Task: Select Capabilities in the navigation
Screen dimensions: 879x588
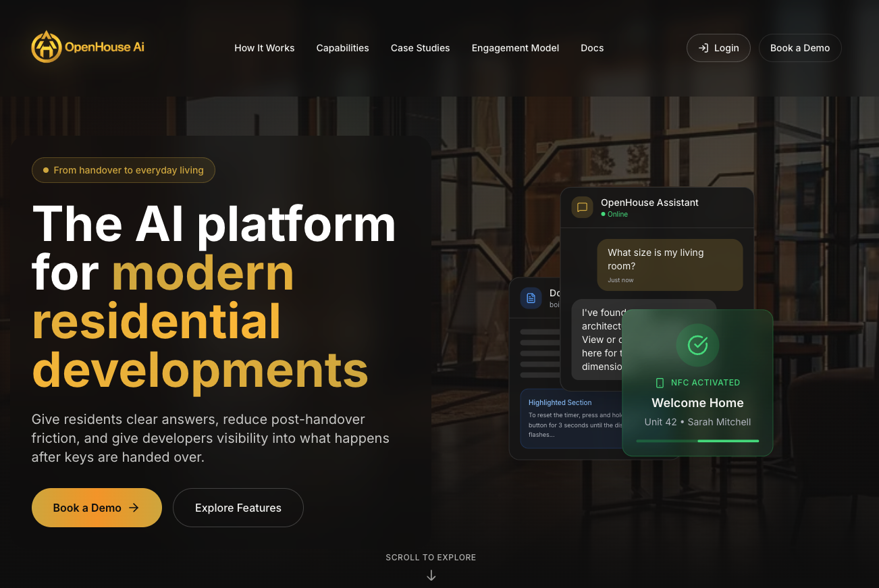Action: [x=342, y=47]
